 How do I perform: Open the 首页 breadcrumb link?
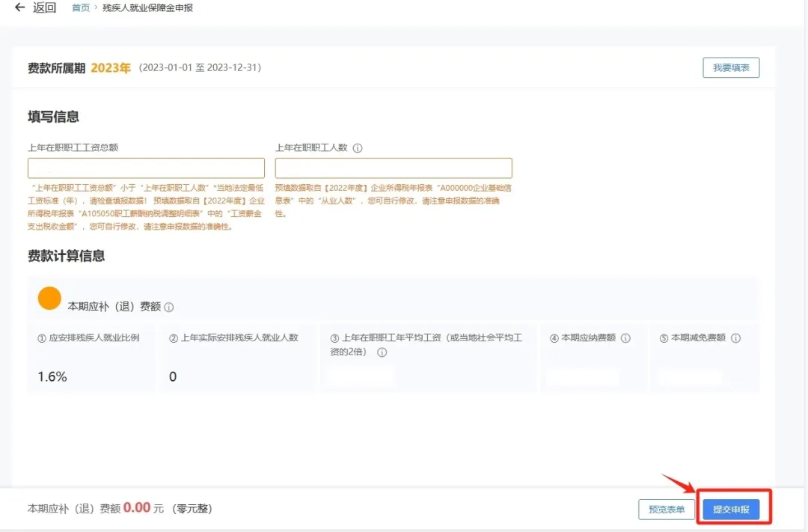[80, 7]
